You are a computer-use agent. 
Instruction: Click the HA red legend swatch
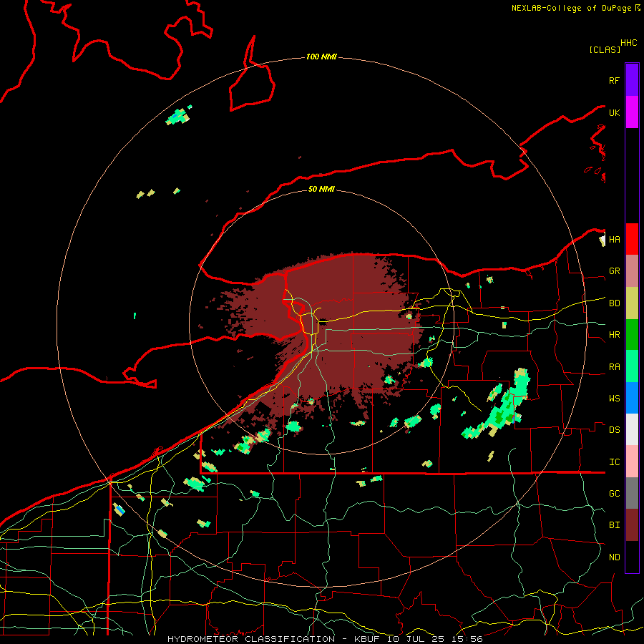632,239
